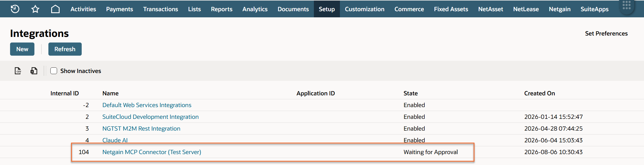Click the Show Inactives label

tap(81, 71)
